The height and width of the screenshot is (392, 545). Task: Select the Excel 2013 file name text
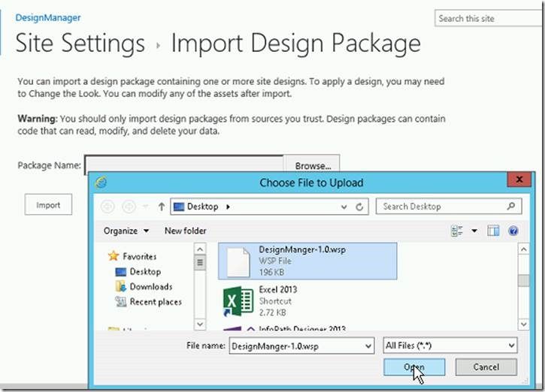277,290
